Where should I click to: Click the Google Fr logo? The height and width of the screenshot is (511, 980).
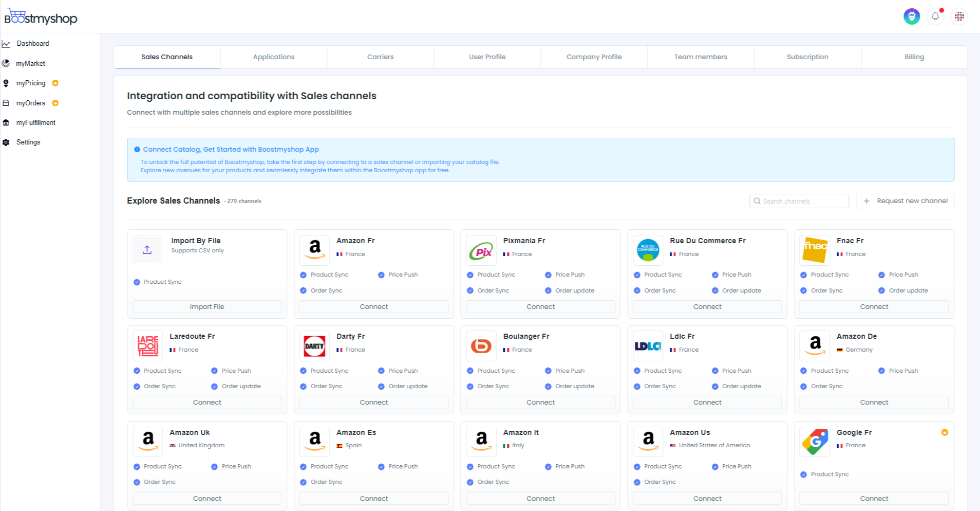815,442
